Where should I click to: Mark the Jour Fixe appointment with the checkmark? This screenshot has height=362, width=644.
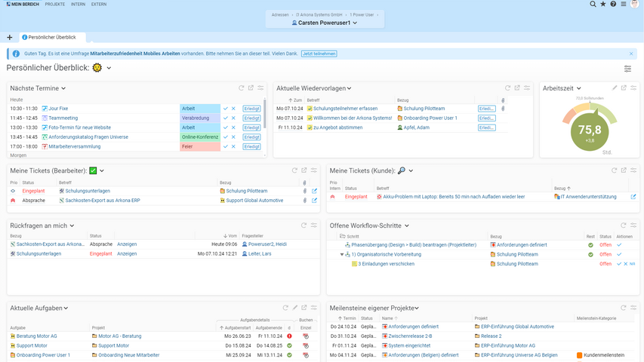226,109
